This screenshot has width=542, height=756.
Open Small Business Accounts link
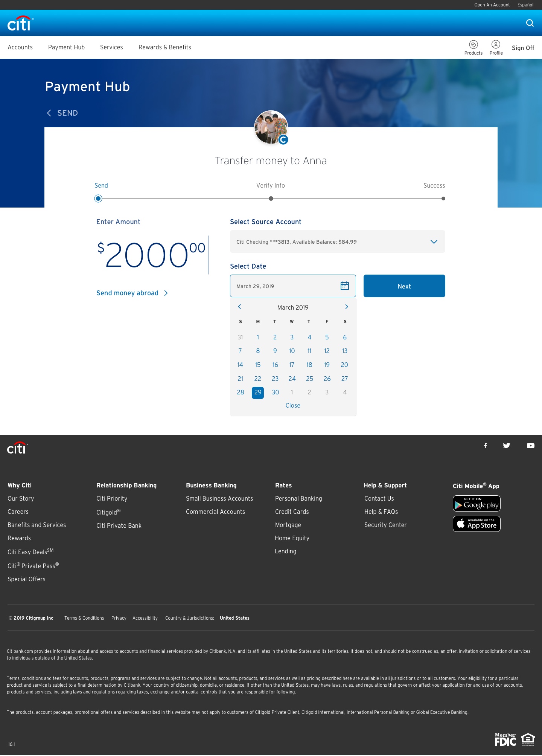click(219, 499)
